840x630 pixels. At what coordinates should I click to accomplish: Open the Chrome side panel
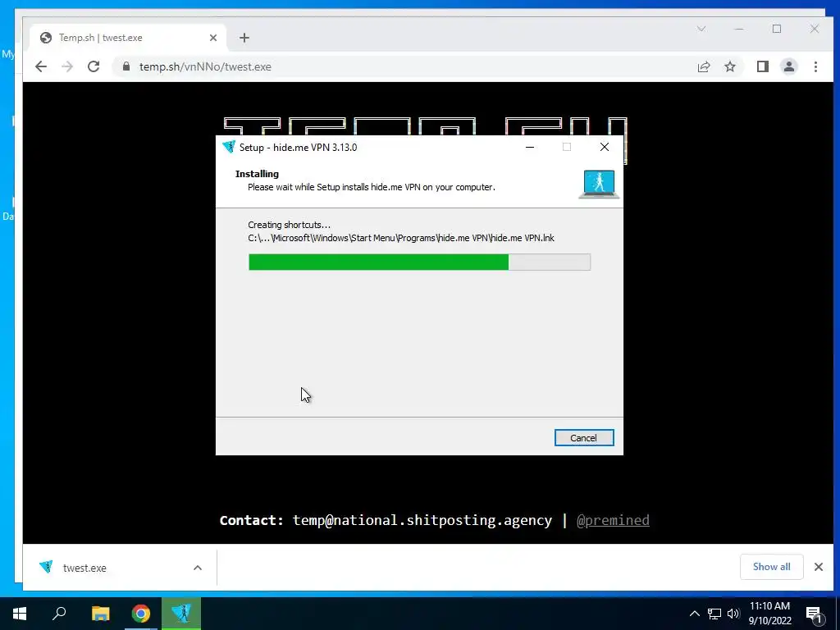762,66
